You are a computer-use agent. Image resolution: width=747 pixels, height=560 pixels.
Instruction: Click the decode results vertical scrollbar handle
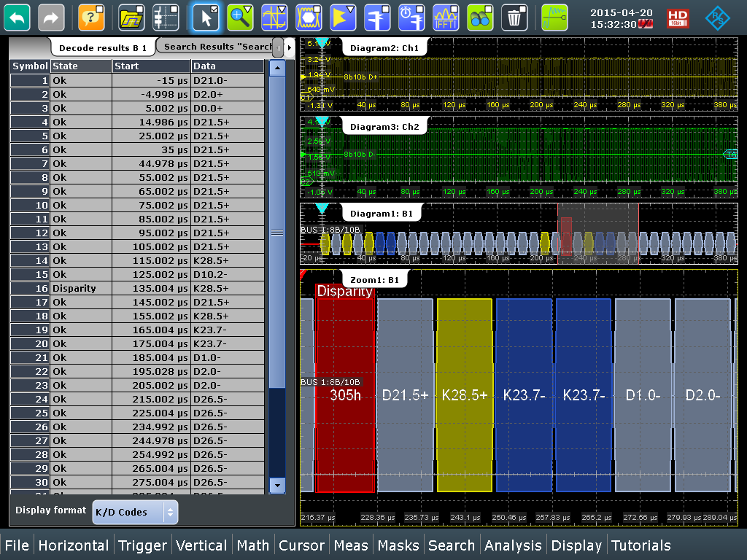[277, 233]
